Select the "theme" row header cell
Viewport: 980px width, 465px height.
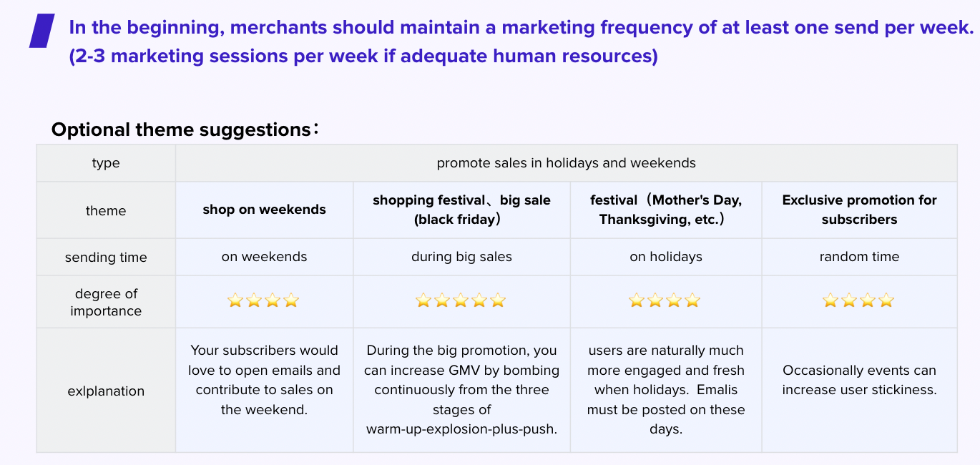106,210
